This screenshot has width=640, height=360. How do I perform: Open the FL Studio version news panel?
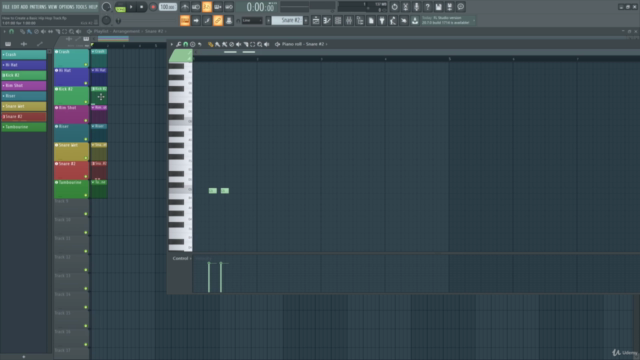[447, 20]
